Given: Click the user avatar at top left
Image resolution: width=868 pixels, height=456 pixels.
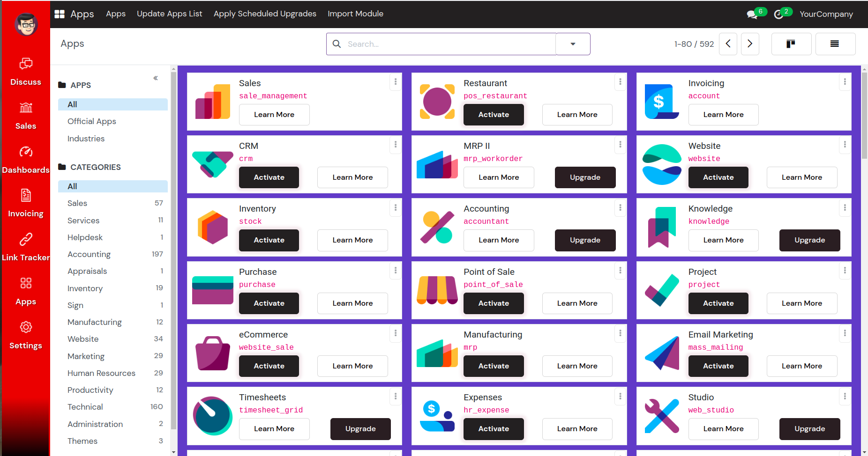Looking at the screenshot, I should (26, 24).
